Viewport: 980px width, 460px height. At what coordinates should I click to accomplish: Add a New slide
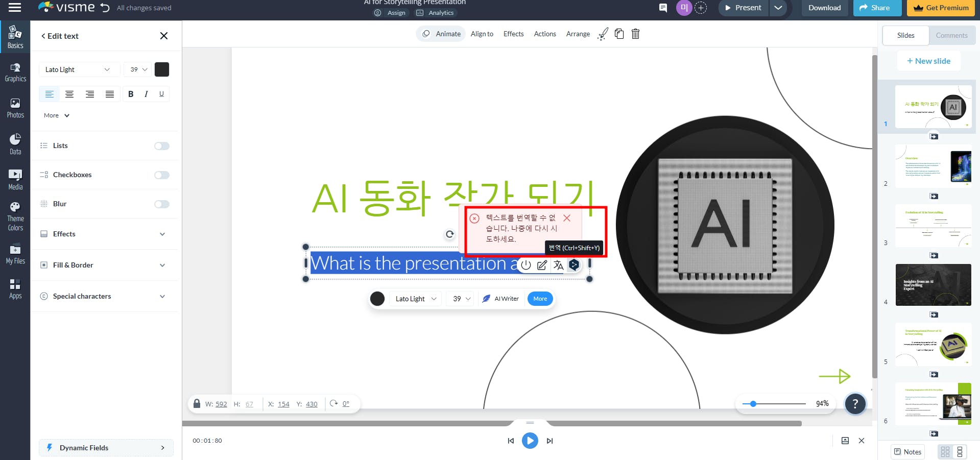[929, 61]
